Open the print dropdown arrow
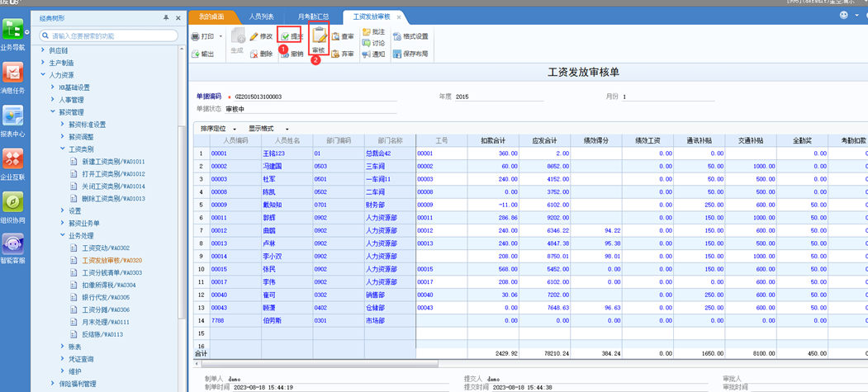The width and height of the screenshot is (868, 392). pyautogui.click(x=221, y=36)
